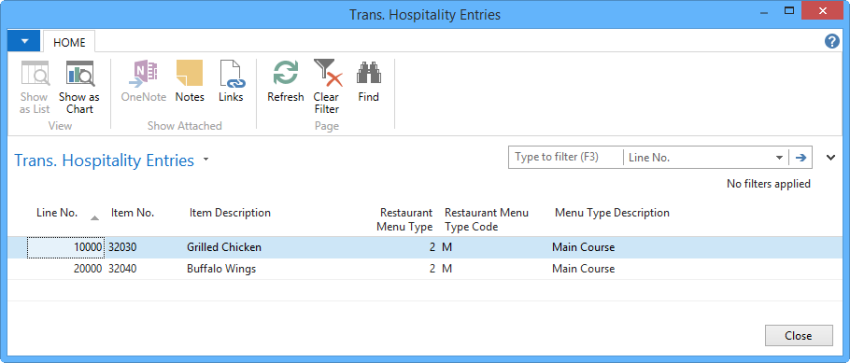Click the Show as List icon
Viewport: 850px width, 363px height.
coord(35,74)
